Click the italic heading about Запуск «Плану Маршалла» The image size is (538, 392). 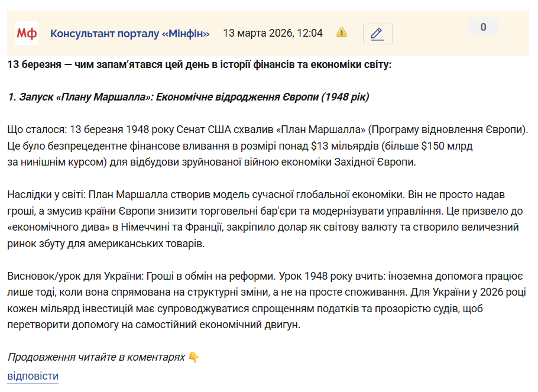[x=188, y=96]
